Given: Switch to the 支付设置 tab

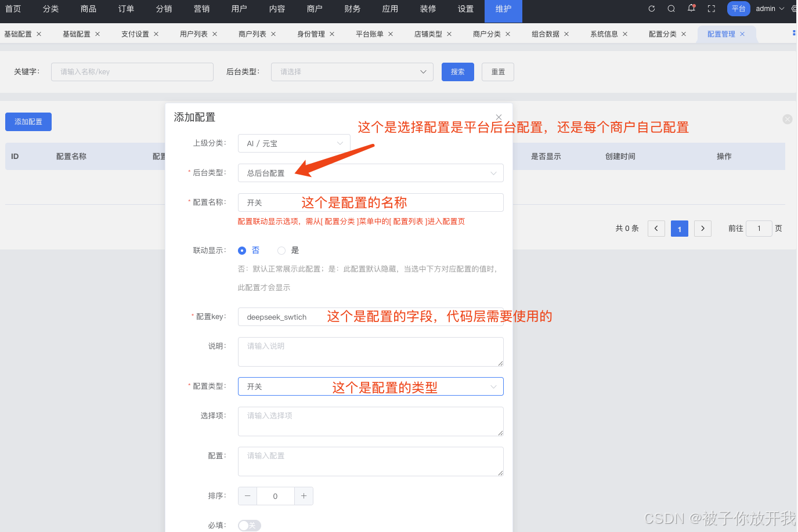Looking at the screenshot, I should [x=135, y=34].
